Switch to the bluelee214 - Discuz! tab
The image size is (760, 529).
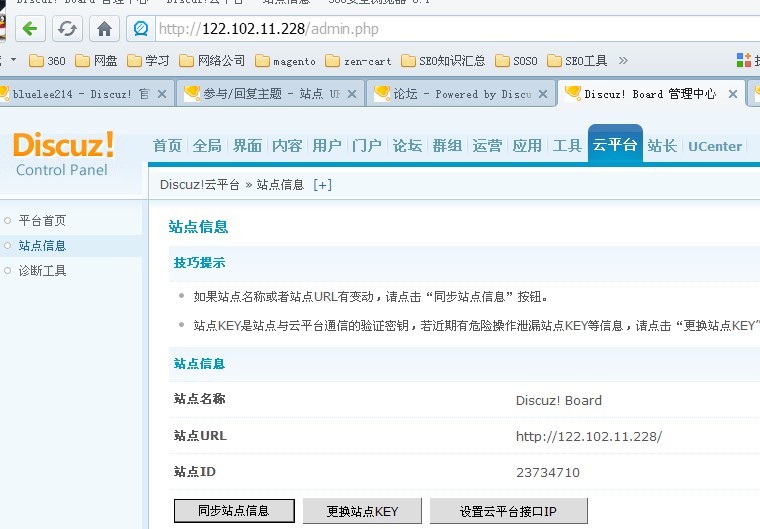pos(80,94)
